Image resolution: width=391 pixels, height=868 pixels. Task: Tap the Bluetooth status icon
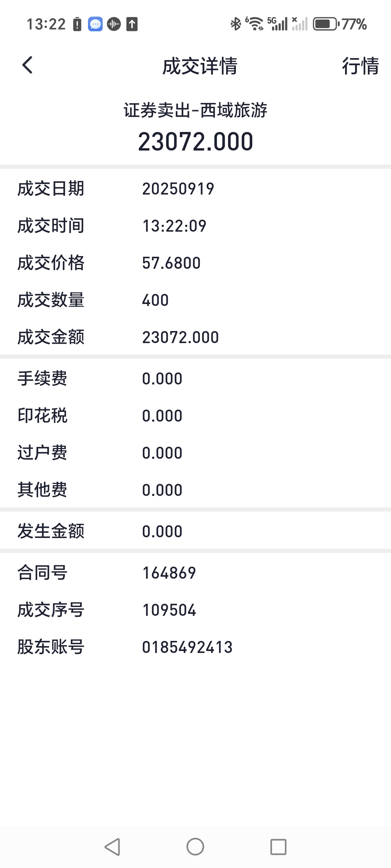pyautogui.click(x=236, y=24)
